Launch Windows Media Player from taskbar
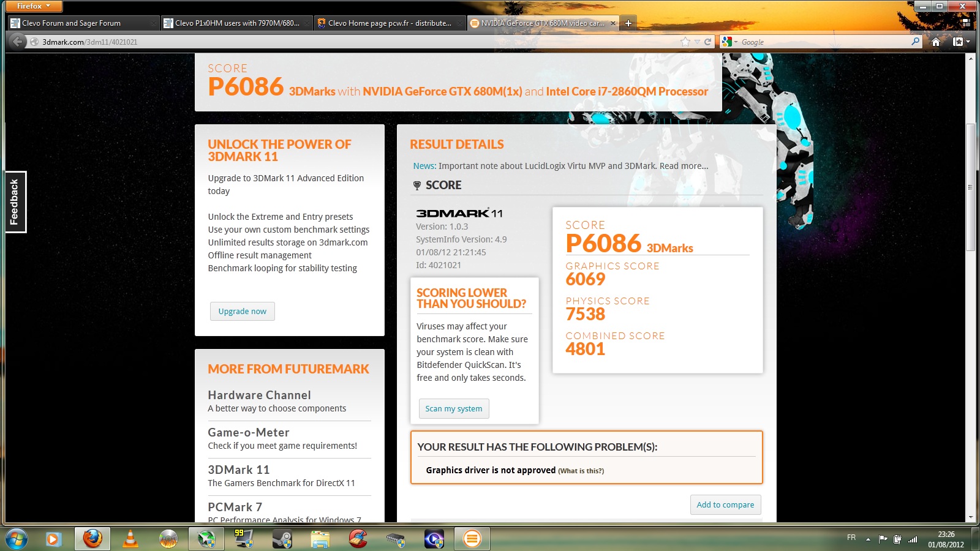Viewport: 980px width, 551px height. [53, 539]
